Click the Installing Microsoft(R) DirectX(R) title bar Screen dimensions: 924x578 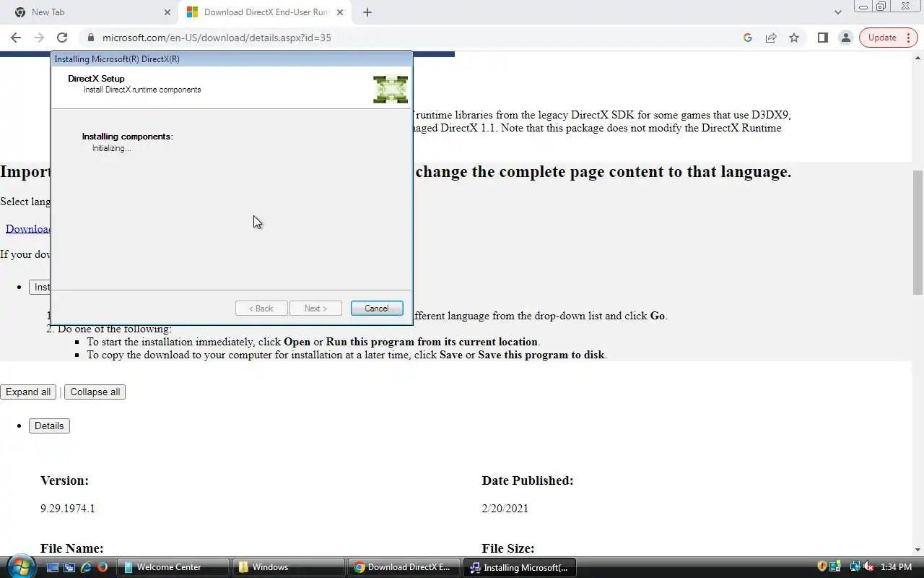coord(231,59)
